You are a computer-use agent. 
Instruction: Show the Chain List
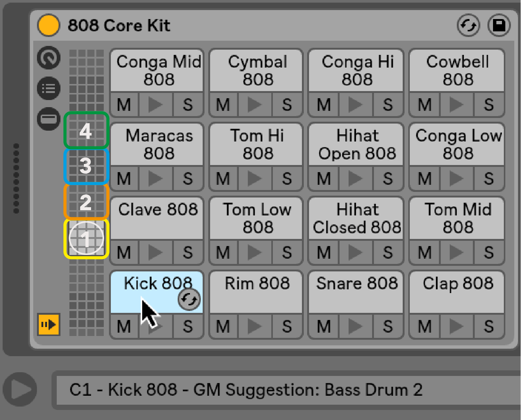[x=49, y=88]
